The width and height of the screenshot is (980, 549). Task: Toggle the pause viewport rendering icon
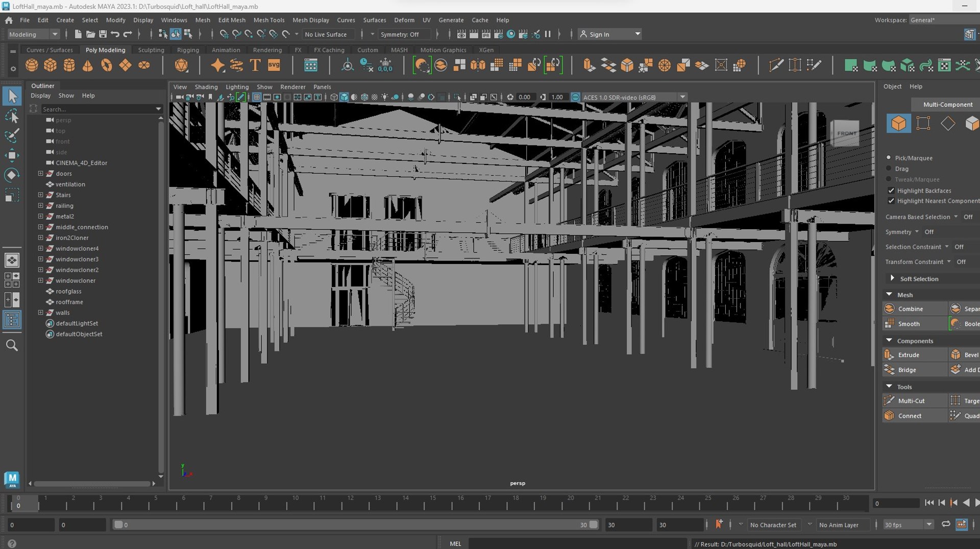tap(548, 34)
